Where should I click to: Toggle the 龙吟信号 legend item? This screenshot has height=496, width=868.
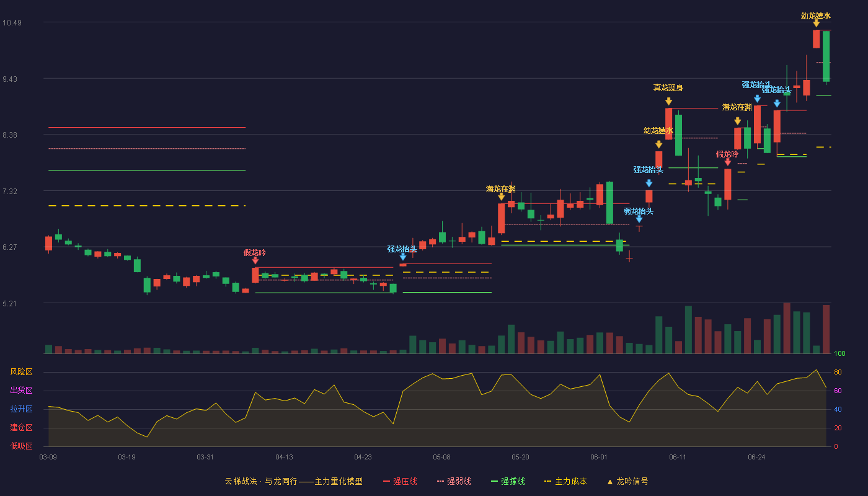pyautogui.click(x=627, y=481)
